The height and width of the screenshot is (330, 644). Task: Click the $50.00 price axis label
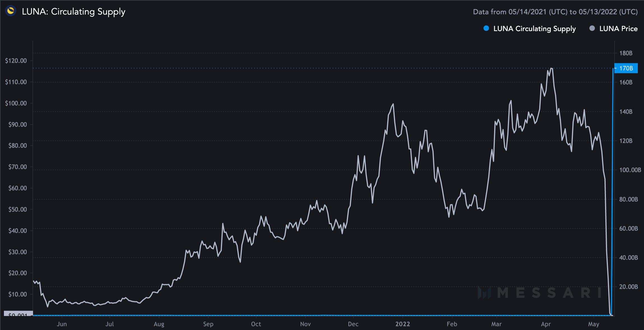[x=17, y=210]
